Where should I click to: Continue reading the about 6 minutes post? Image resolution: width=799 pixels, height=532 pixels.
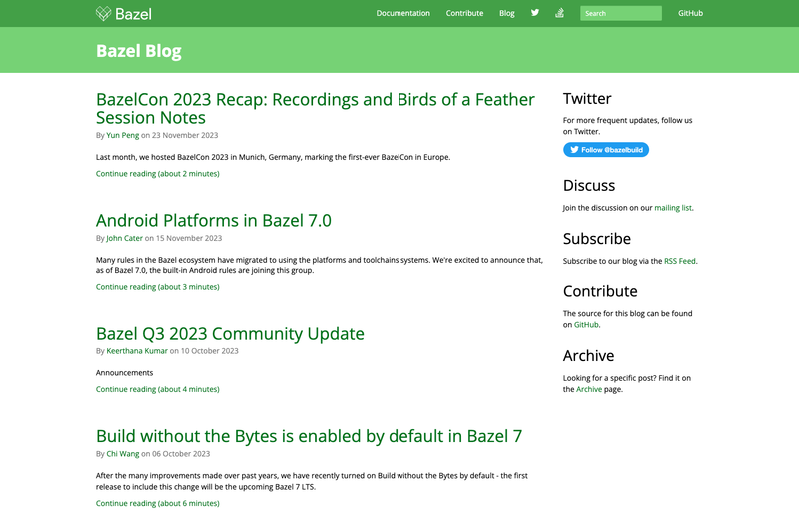click(158, 503)
